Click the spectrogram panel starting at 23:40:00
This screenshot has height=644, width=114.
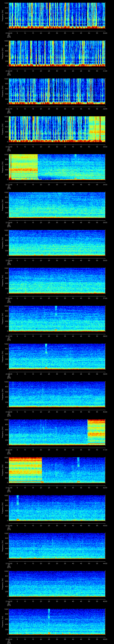[x=57, y=432]
